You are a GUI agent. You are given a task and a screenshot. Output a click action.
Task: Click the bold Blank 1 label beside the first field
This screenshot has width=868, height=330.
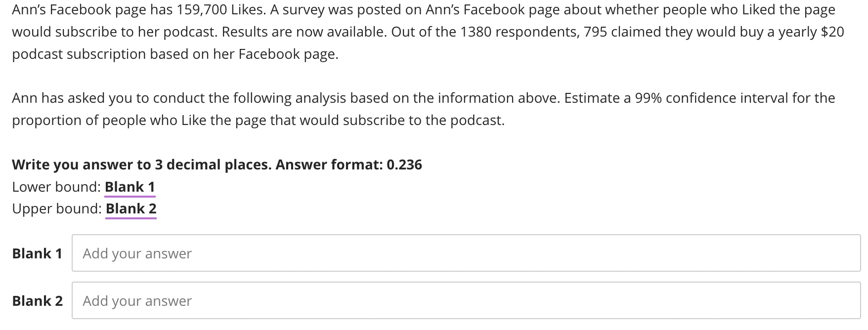point(37,253)
